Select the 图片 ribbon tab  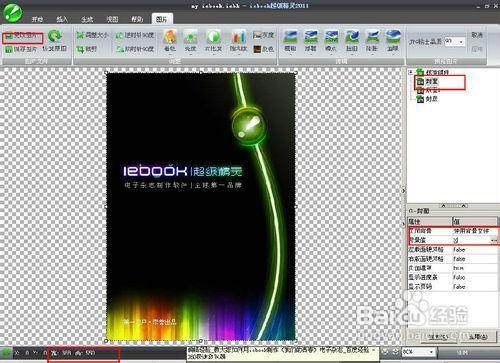pyautogui.click(x=162, y=19)
